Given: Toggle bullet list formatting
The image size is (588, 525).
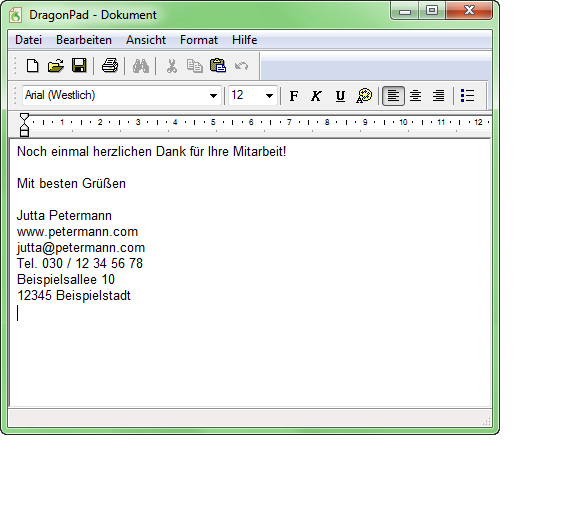Looking at the screenshot, I should [x=467, y=96].
